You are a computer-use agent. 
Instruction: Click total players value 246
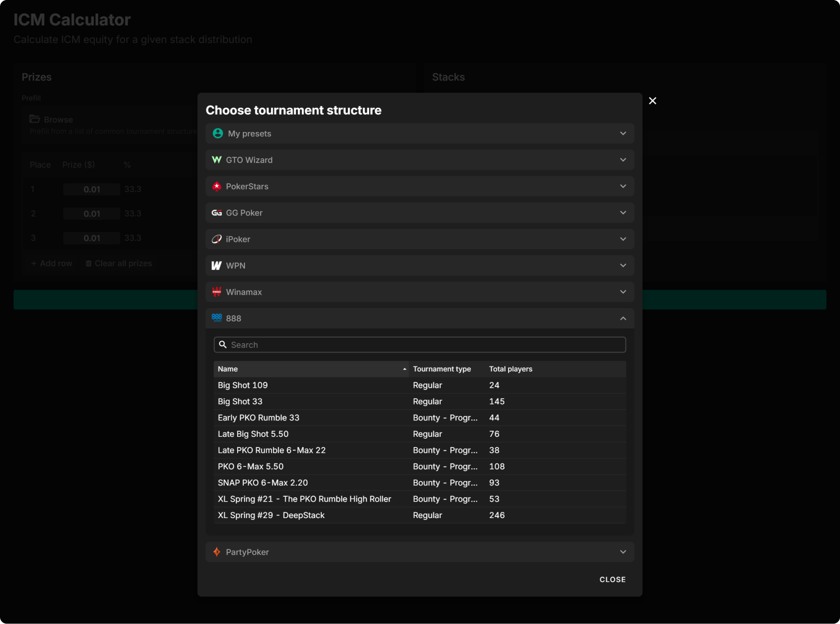(497, 515)
